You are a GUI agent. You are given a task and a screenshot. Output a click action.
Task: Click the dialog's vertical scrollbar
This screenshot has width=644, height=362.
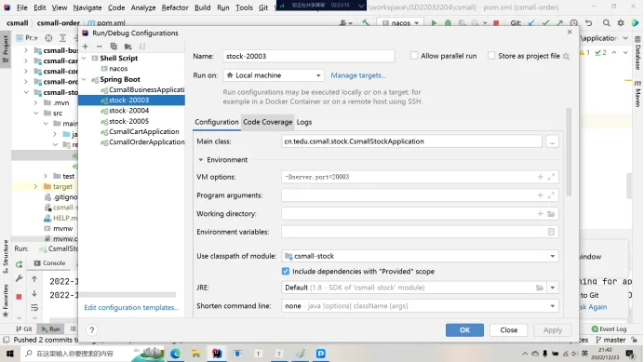click(569, 152)
